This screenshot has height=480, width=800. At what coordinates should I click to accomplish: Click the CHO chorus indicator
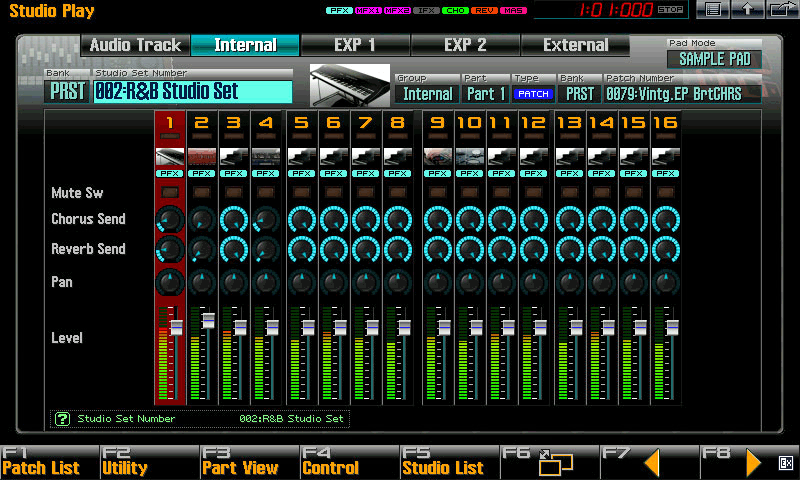(x=456, y=10)
